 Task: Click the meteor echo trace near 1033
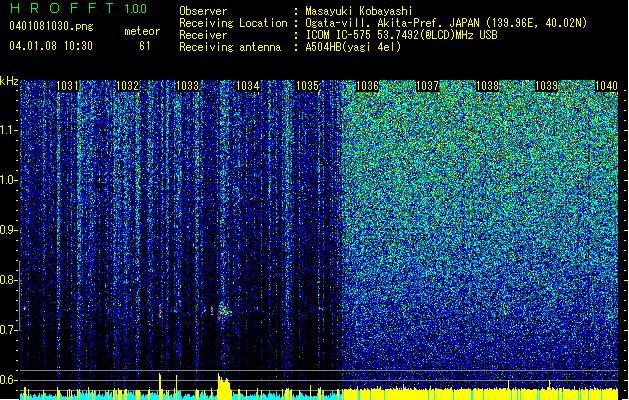(x=160, y=311)
